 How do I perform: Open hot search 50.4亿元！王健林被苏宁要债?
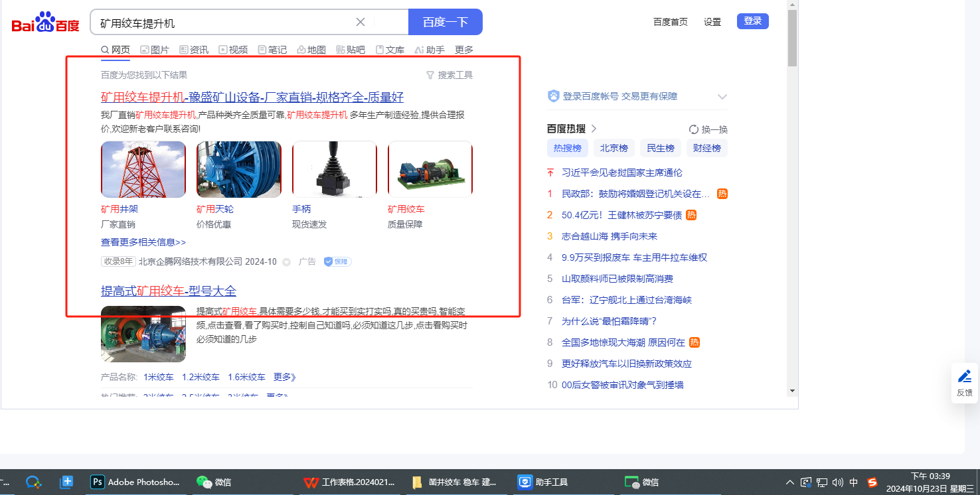[622, 215]
